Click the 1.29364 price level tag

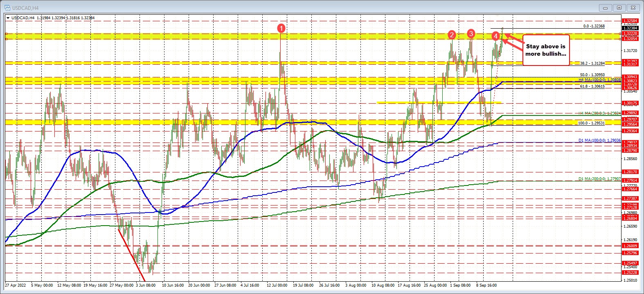tap(629, 131)
